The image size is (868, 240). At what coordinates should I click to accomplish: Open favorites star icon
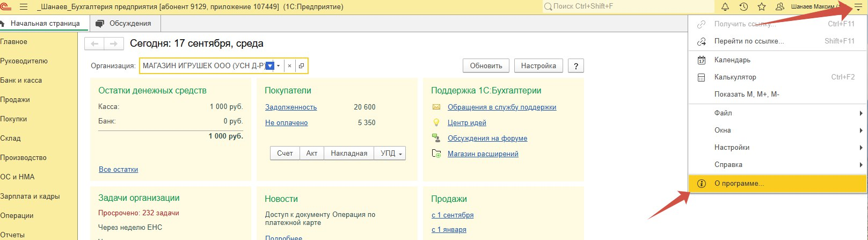point(761,7)
